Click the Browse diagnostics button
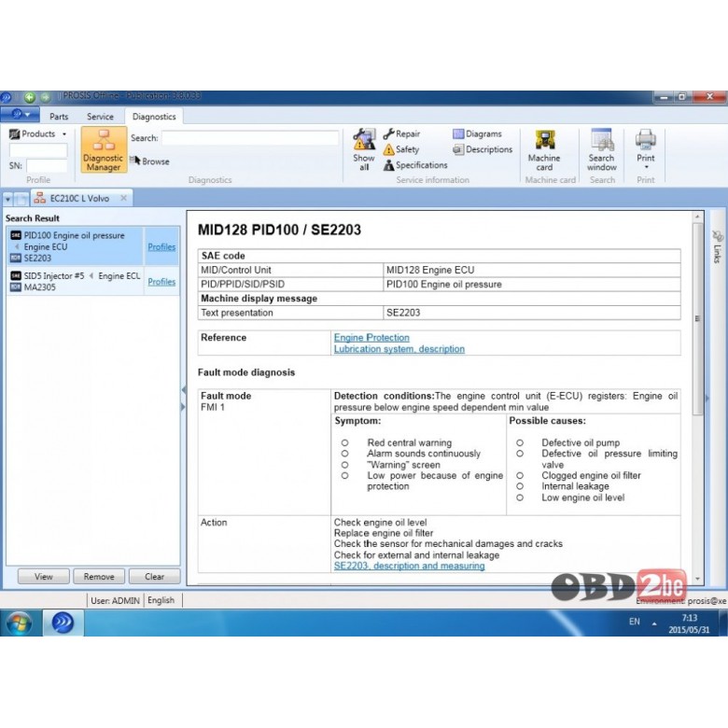The image size is (728, 728). (x=149, y=161)
